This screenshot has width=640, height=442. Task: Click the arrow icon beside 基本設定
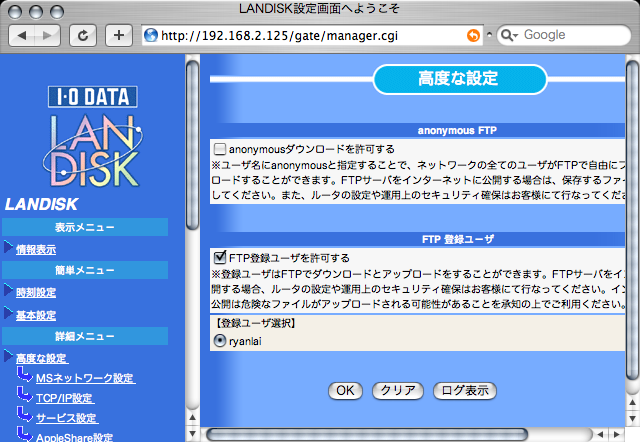click(x=8, y=313)
